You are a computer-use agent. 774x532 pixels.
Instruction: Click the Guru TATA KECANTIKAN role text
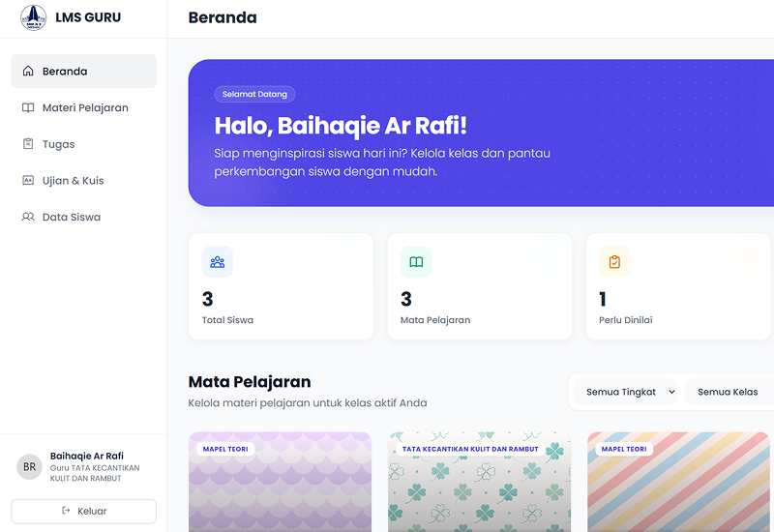pos(95,473)
